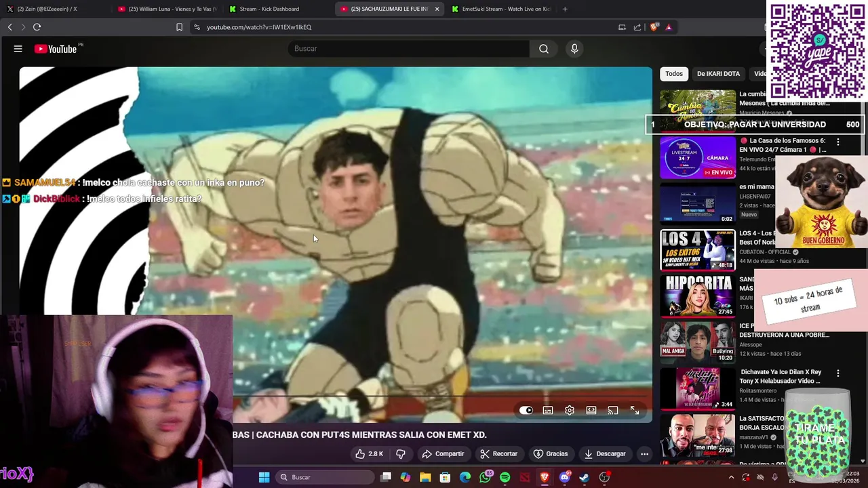The width and height of the screenshot is (868, 488).
Task: Select the Todos filter chip
Action: click(x=674, y=74)
